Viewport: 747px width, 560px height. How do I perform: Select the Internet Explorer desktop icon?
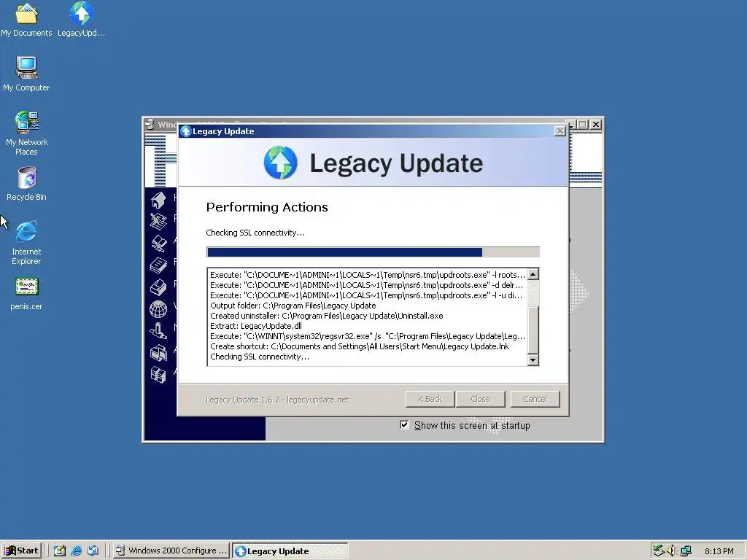point(26,243)
